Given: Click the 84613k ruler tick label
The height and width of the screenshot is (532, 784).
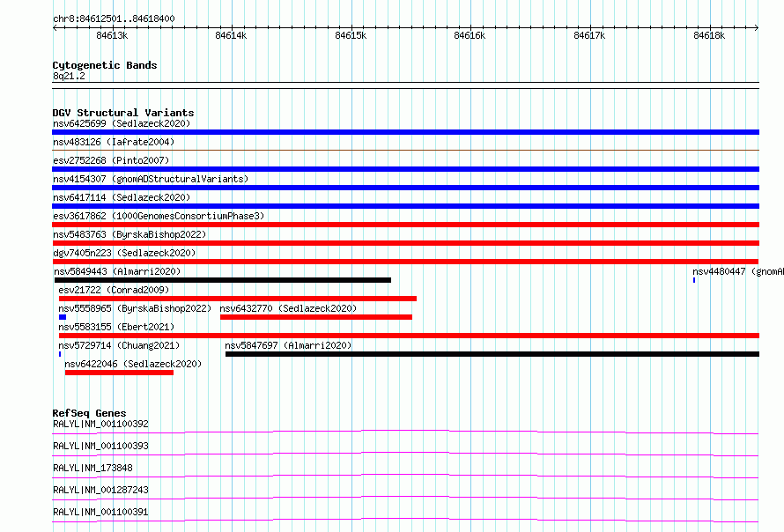Looking at the screenshot, I should [112, 35].
